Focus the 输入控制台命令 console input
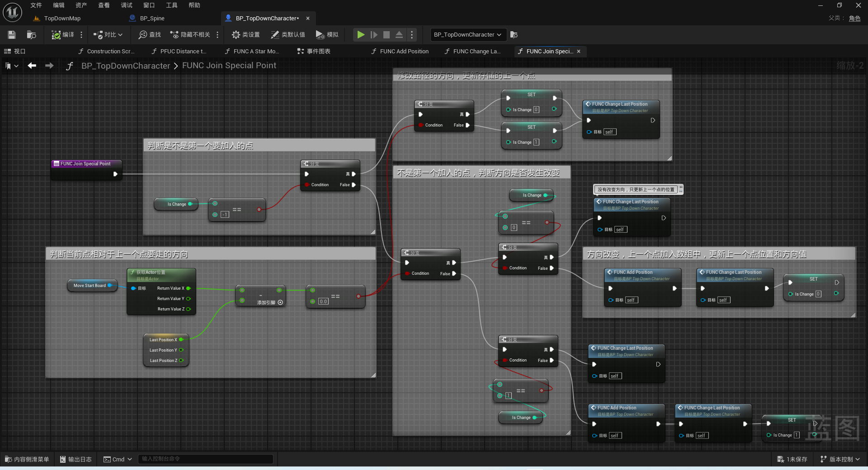868x470 pixels. tap(205, 459)
